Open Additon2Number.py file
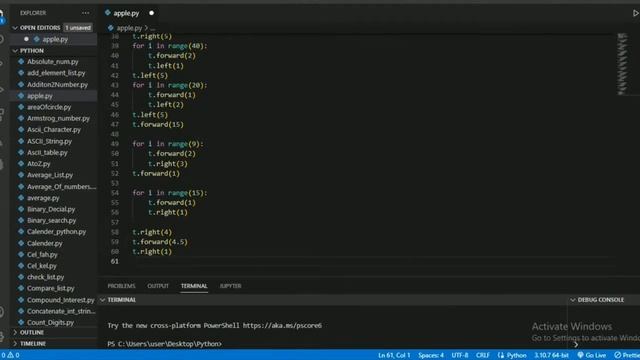 (57, 84)
